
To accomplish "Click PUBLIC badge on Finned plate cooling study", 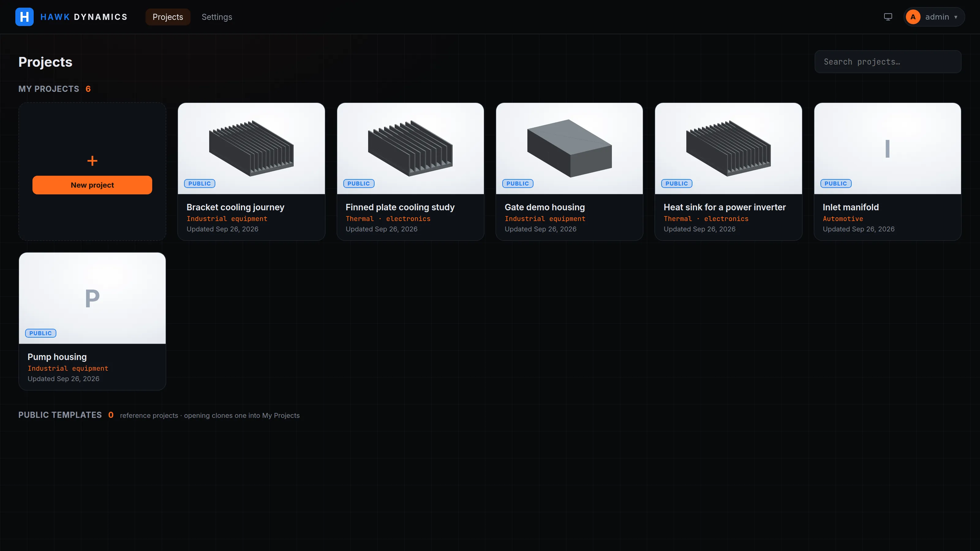I will tap(359, 183).
